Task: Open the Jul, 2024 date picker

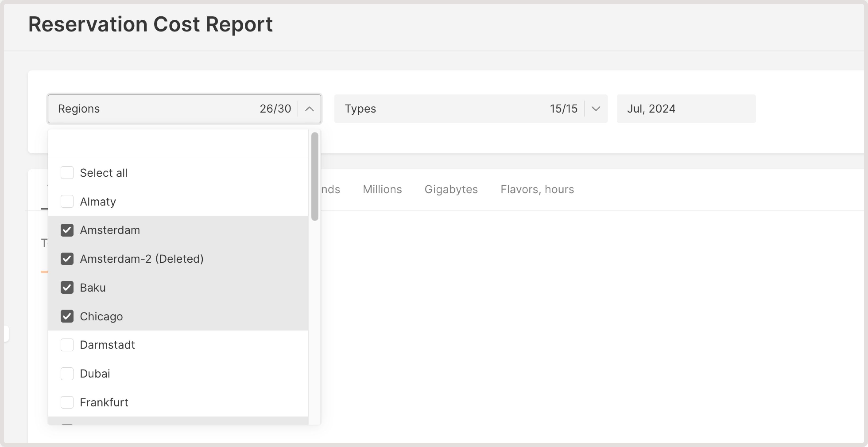Action: coord(686,109)
